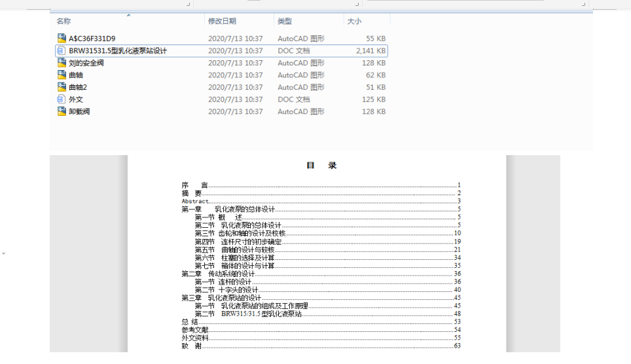Sort files by 修改日期 column header

222,21
